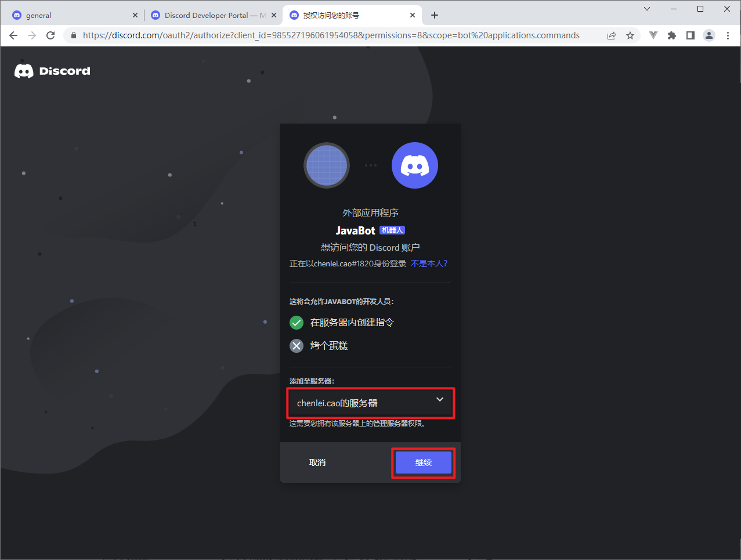This screenshot has width=741, height=560.
Task: Click the browser forward arrow
Action: pos(32,35)
